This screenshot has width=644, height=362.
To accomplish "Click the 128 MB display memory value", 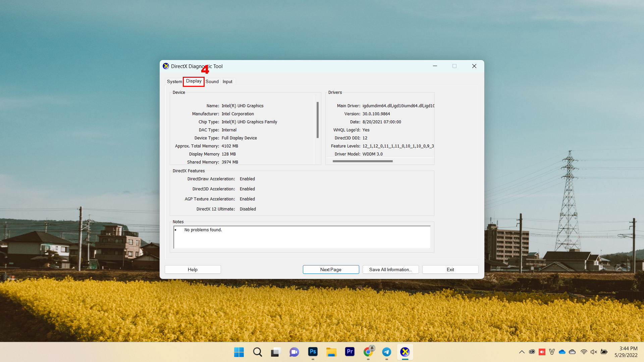I will pyautogui.click(x=229, y=154).
